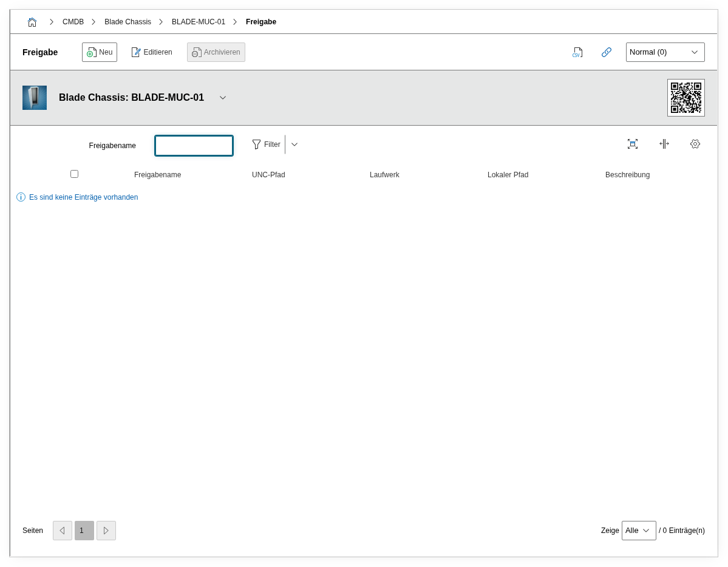728x567 pixels.
Task: Click the Editieren button
Action: pos(152,52)
